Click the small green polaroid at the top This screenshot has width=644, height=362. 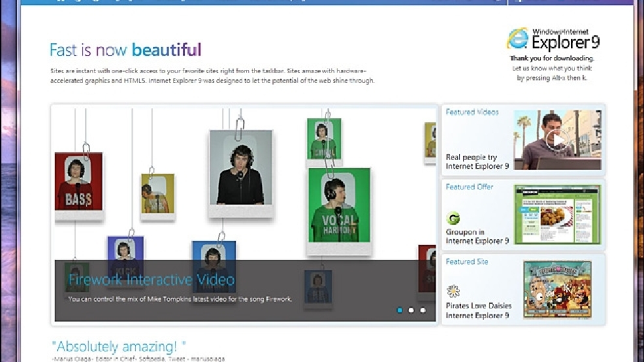tap(324, 142)
